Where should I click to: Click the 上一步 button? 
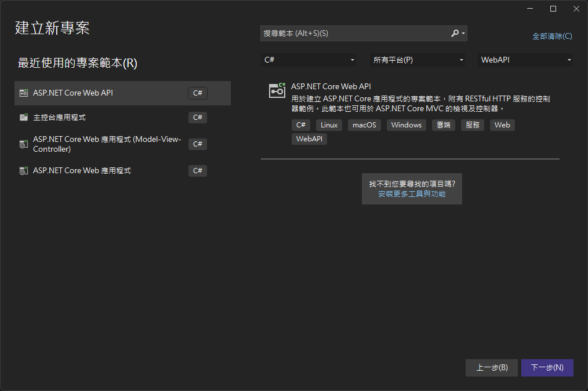[x=492, y=368]
